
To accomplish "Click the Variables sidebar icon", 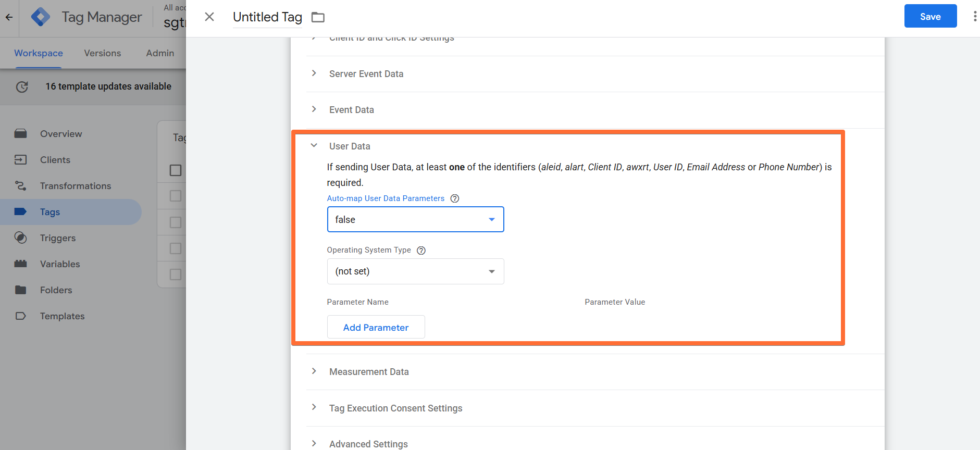I will tap(21, 264).
